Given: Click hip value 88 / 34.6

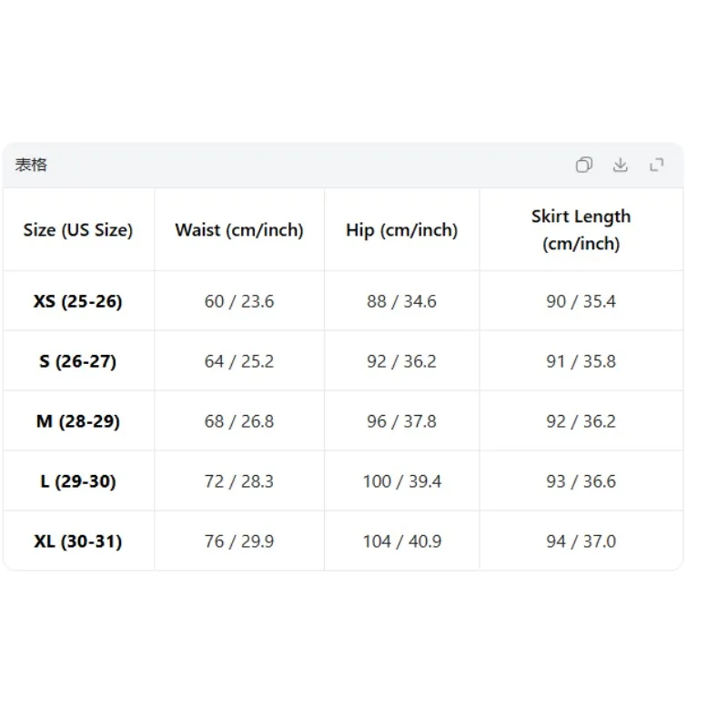Looking at the screenshot, I should tap(402, 301).
